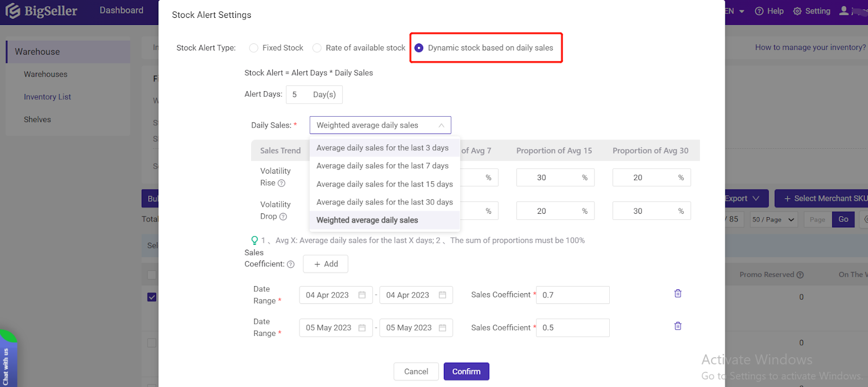The image size is (868, 387).
Task: Delete the 04 Apr 2023 date range row
Action: click(678, 294)
